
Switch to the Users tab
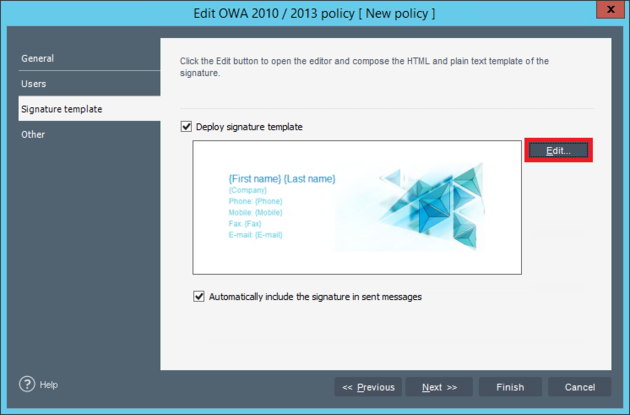pyautogui.click(x=89, y=84)
